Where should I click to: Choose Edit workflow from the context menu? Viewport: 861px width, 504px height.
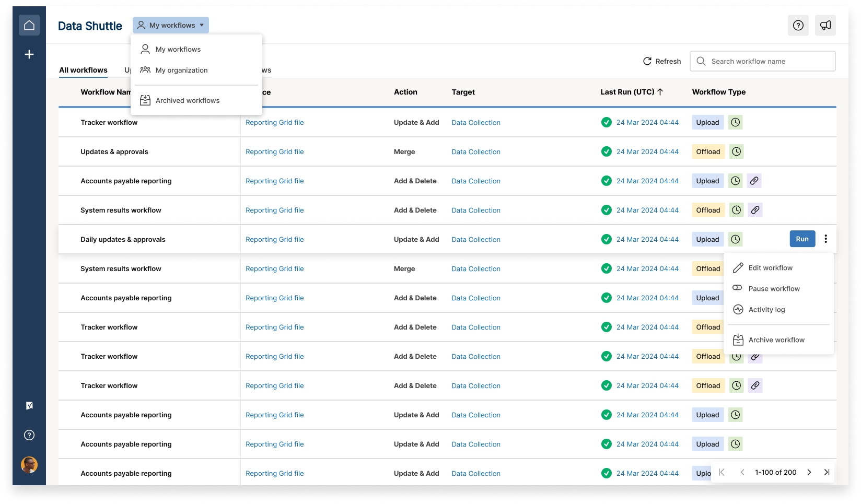770,267
